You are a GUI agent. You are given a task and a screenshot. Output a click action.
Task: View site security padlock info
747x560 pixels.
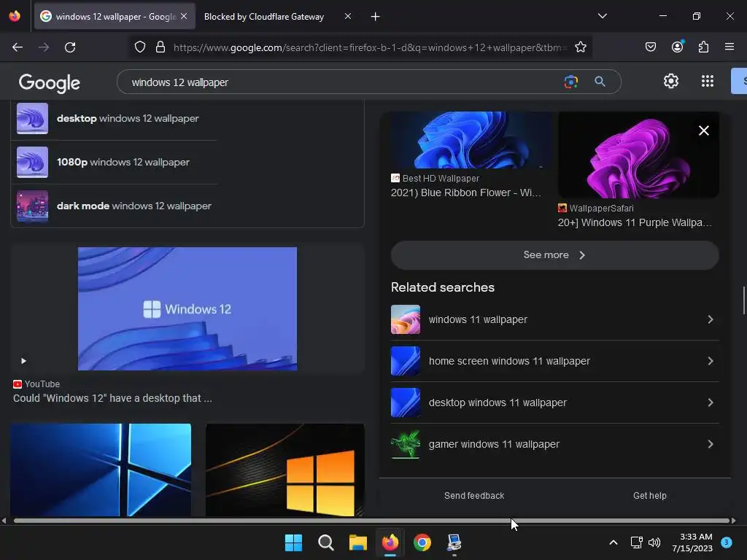(160, 47)
